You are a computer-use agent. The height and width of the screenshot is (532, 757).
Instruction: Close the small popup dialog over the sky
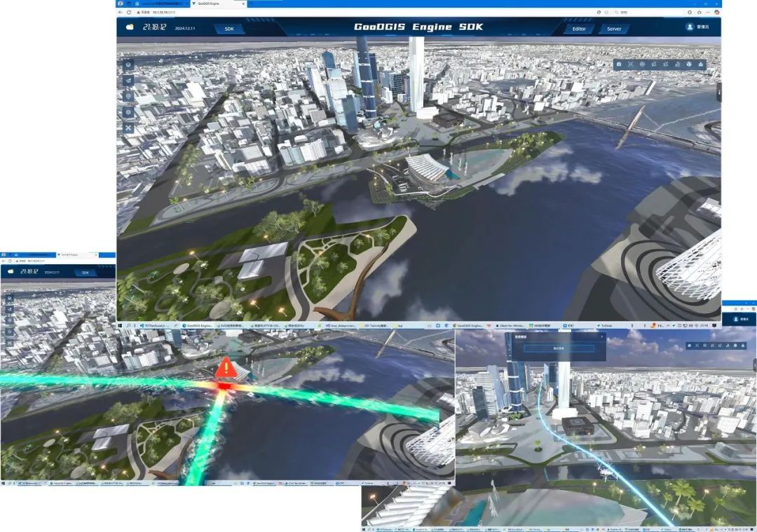coord(601,336)
